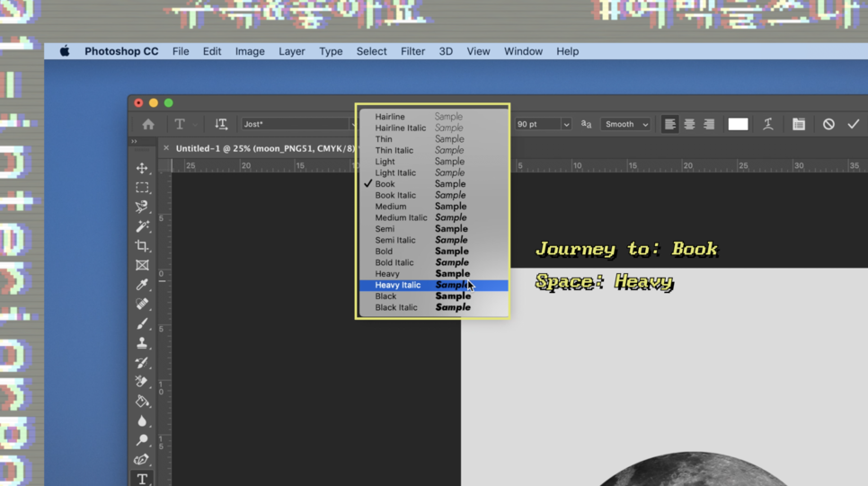The width and height of the screenshot is (868, 486).
Task: Open the Window menu
Action: point(523,51)
